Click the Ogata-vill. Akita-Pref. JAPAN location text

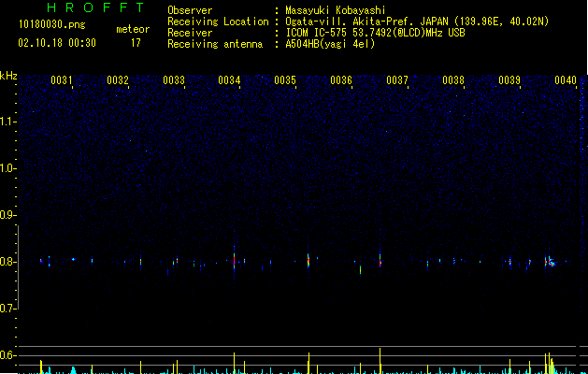click(x=417, y=22)
